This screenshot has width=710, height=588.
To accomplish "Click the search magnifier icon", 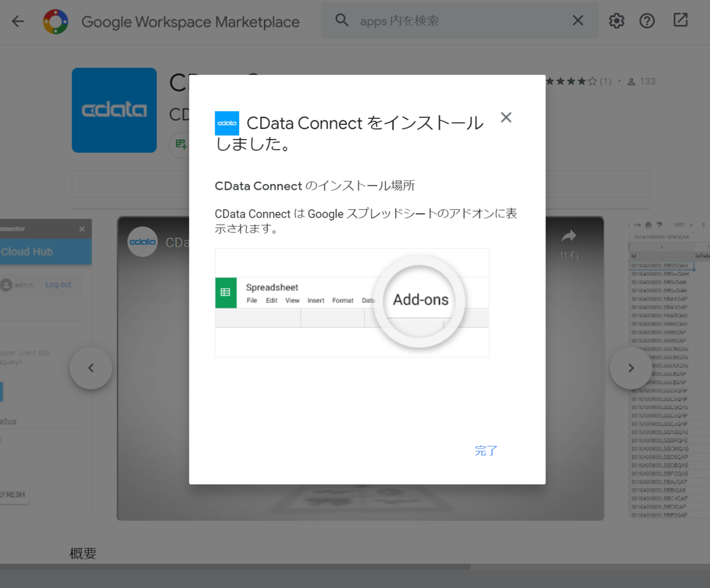I will point(341,20).
